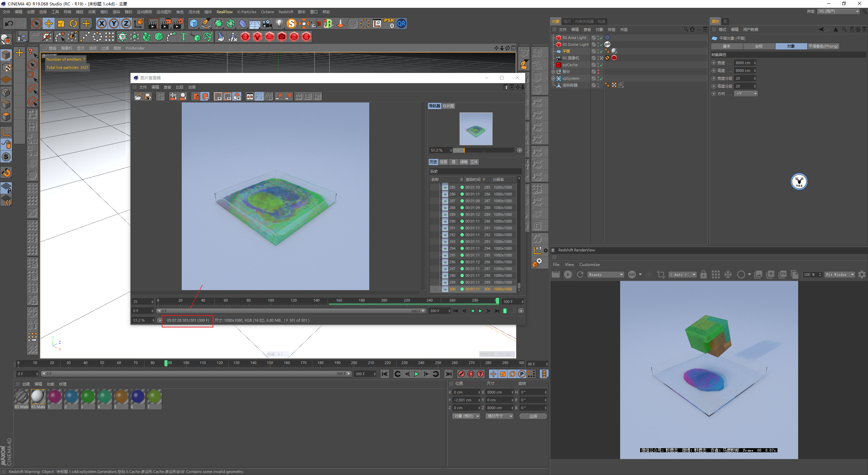
Task: Click the Rotate tool icon
Action: (73, 23)
